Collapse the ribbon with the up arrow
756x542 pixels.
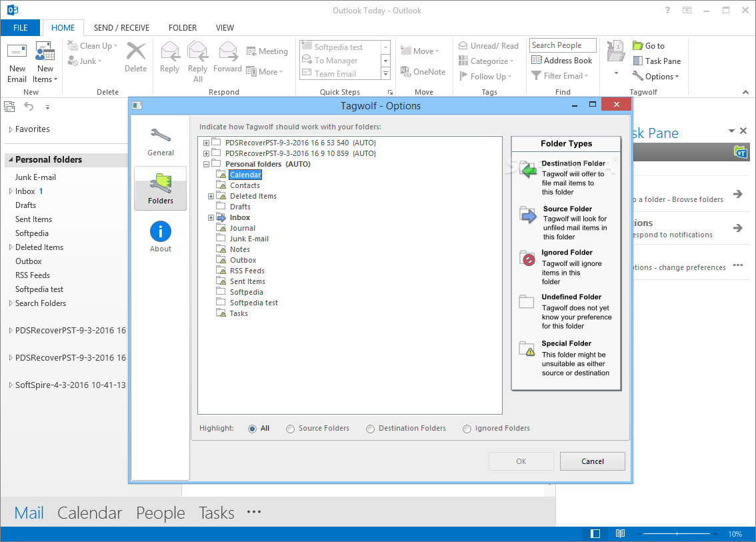[x=745, y=92]
